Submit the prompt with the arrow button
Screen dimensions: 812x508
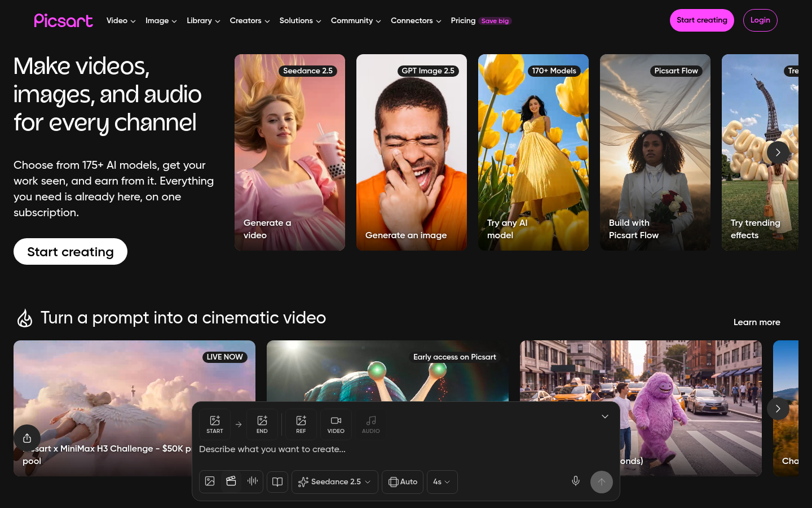coord(602,482)
